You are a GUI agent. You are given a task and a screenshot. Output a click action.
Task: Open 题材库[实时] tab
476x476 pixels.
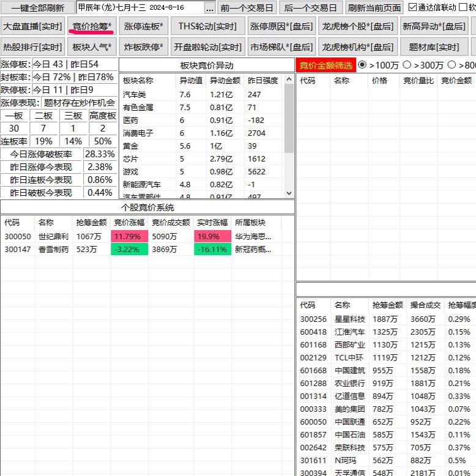434,46
